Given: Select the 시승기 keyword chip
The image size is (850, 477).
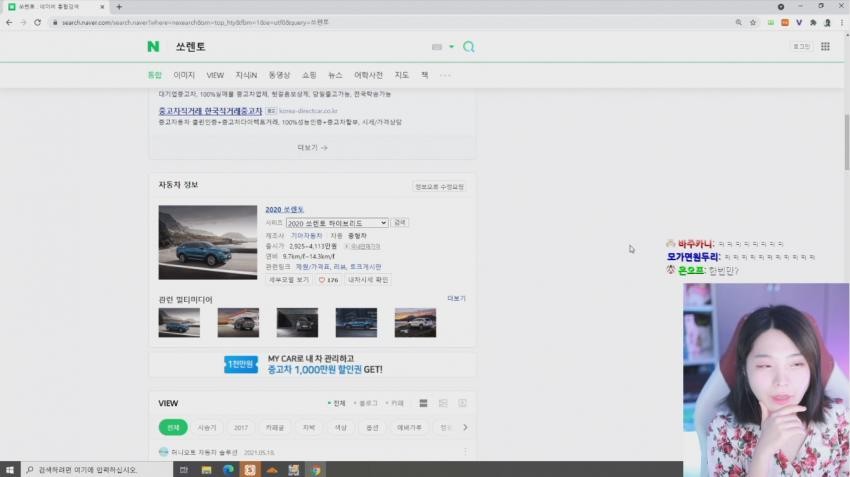Looking at the screenshot, I should click(x=207, y=428).
